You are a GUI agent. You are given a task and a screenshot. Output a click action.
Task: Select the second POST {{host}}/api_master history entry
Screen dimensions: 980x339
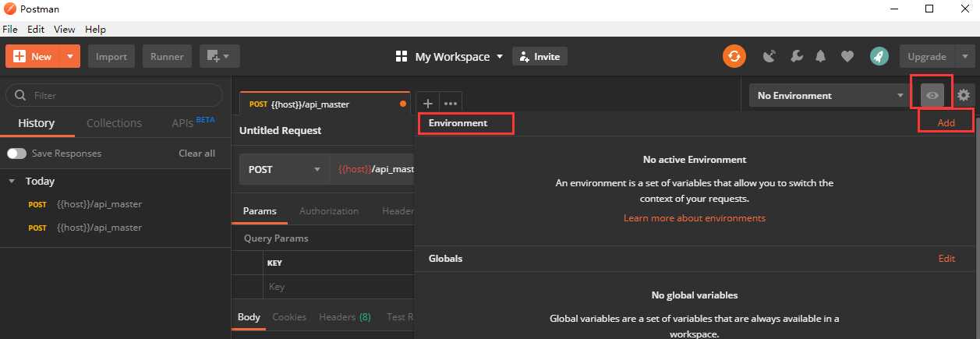(115, 228)
